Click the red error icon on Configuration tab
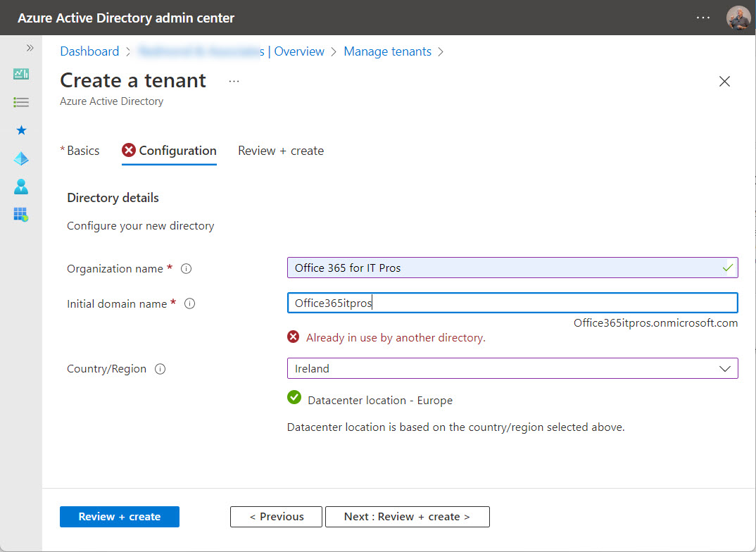 point(129,151)
